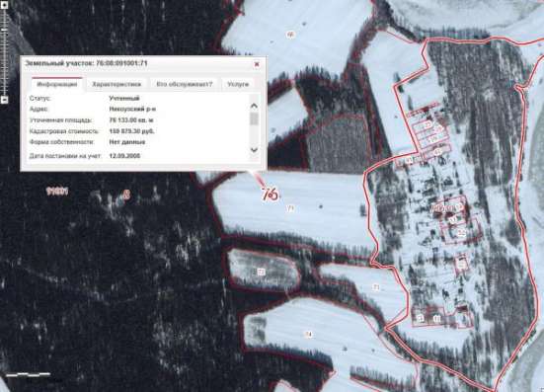Open the Услуги tab
Viewport: 544px width, 392px height.
(238, 84)
